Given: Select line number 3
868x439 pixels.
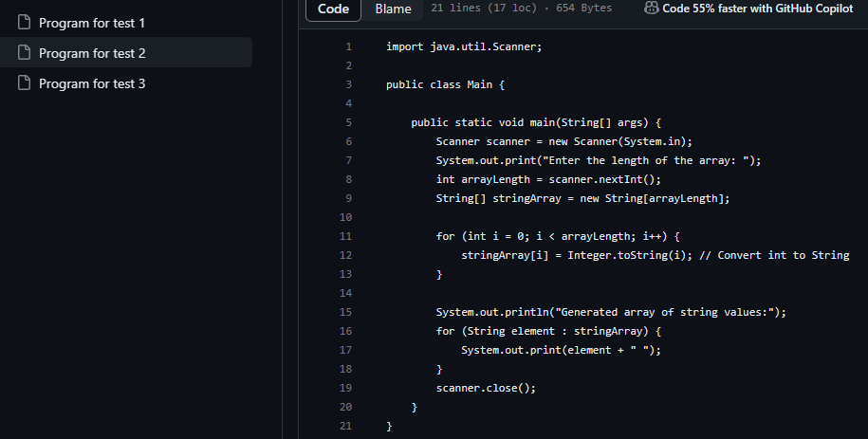Looking at the screenshot, I should pos(348,84).
